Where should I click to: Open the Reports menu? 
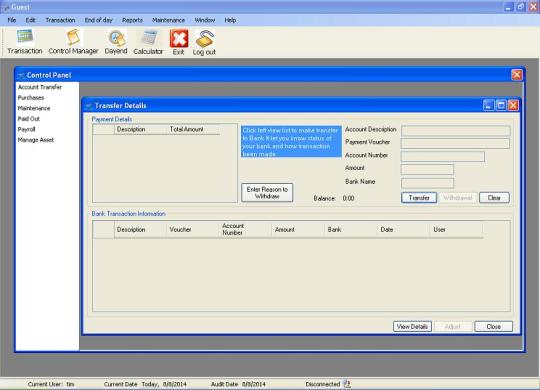tap(132, 20)
